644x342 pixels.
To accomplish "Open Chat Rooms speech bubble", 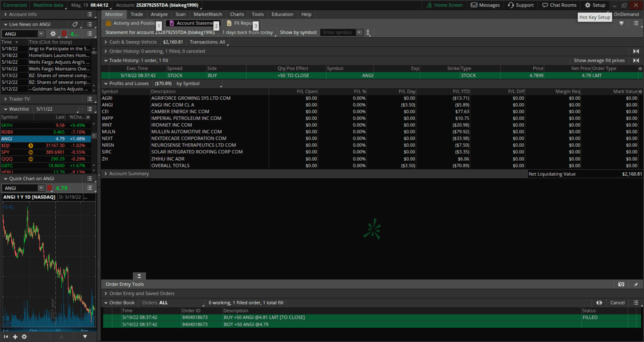I will [545, 5].
